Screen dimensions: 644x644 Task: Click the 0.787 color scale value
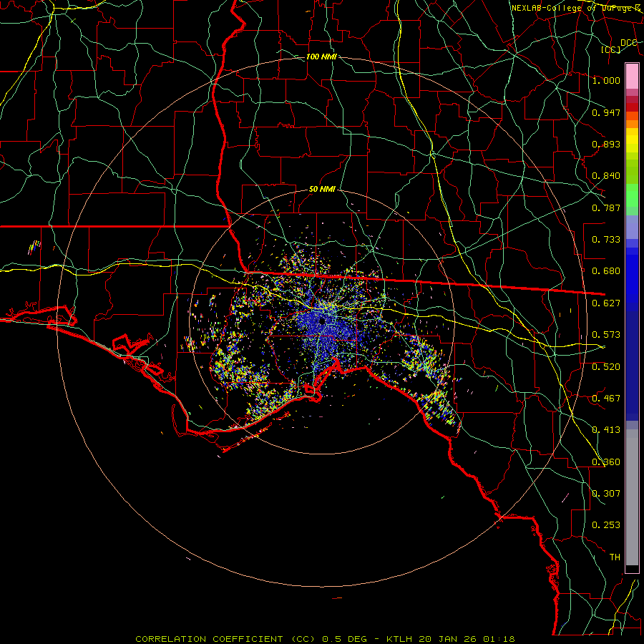pos(606,208)
